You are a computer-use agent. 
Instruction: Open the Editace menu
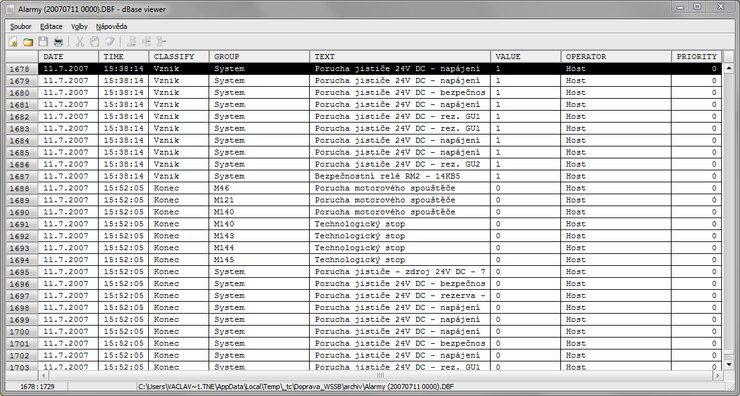(x=51, y=26)
